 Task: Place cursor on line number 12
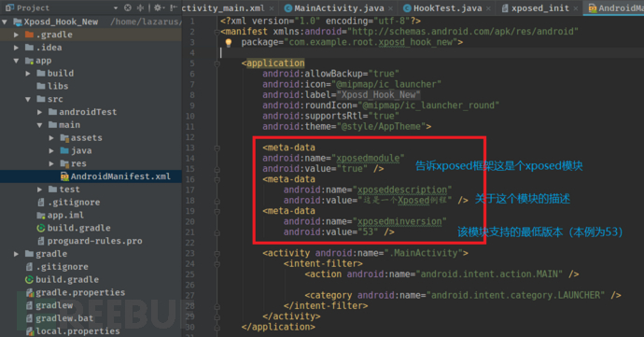point(190,137)
